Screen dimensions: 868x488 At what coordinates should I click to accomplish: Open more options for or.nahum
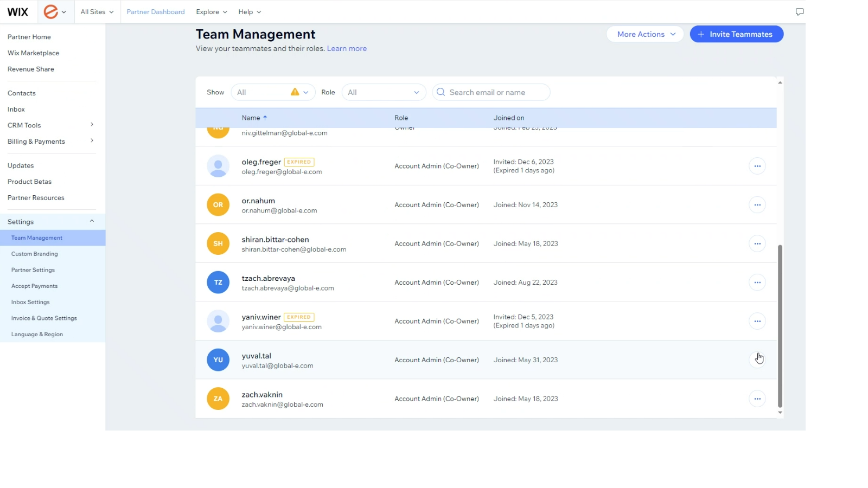[x=757, y=205]
